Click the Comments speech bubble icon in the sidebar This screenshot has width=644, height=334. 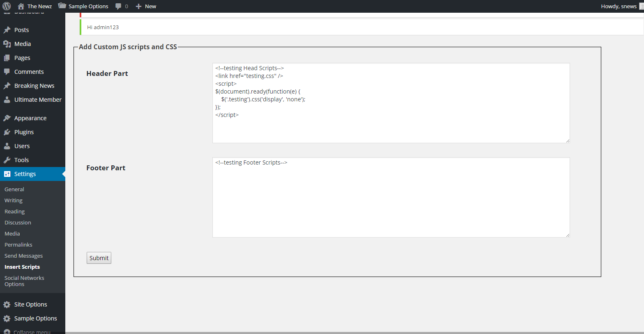click(x=7, y=72)
